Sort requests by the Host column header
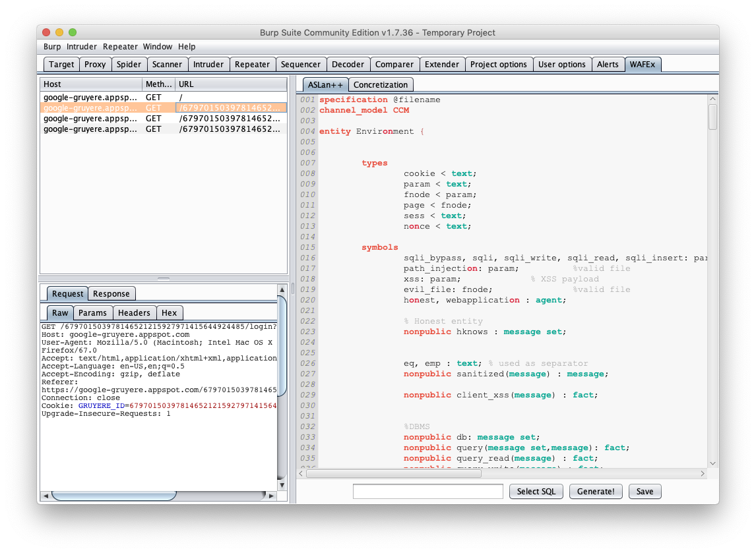Viewport: 756px width, 553px height. 91,84
